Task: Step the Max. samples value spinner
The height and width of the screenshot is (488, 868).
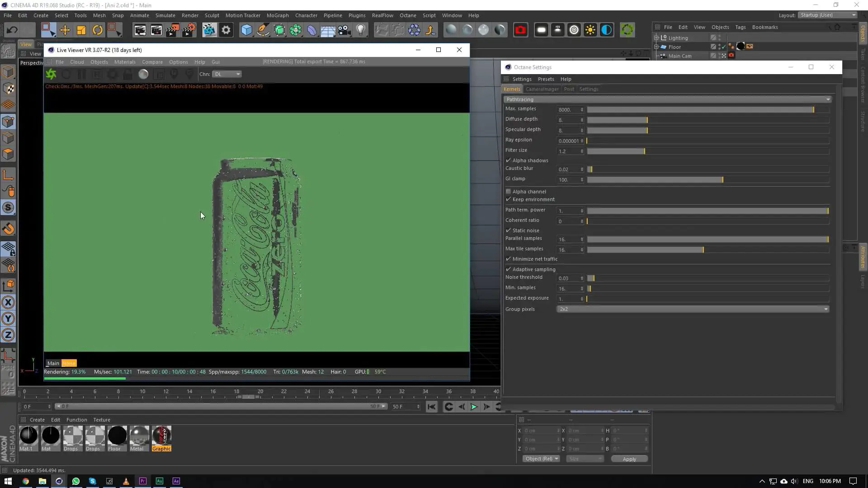Action: click(582, 110)
